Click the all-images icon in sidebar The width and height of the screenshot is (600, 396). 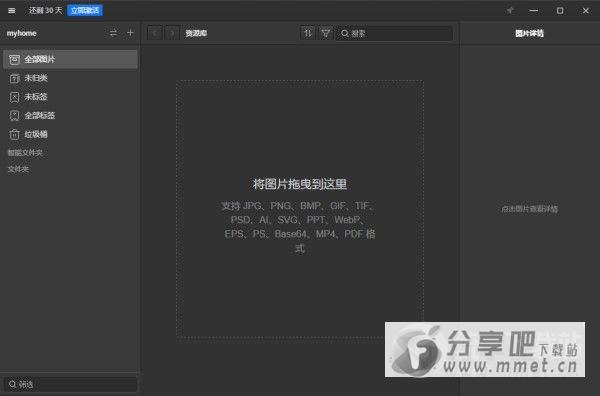[x=14, y=60]
